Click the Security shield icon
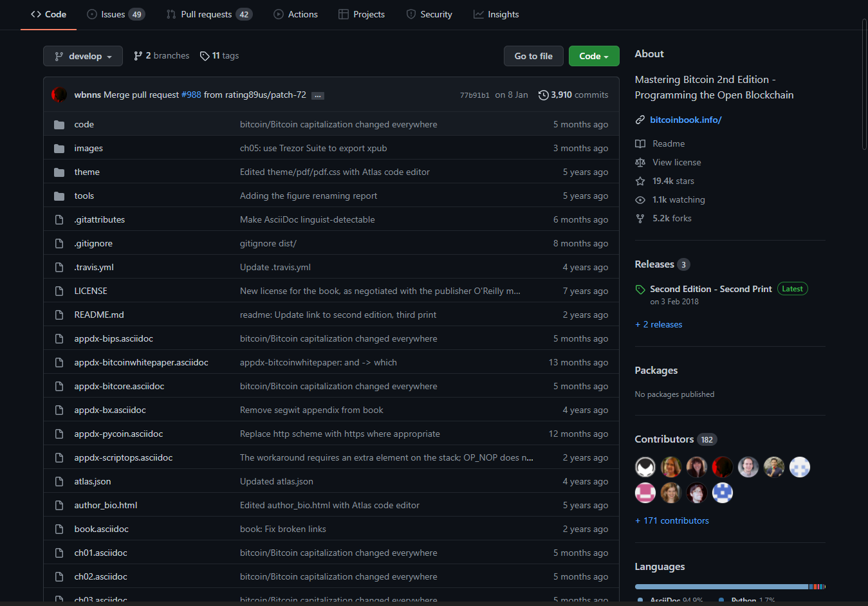This screenshot has width=868, height=606. [411, 14]
